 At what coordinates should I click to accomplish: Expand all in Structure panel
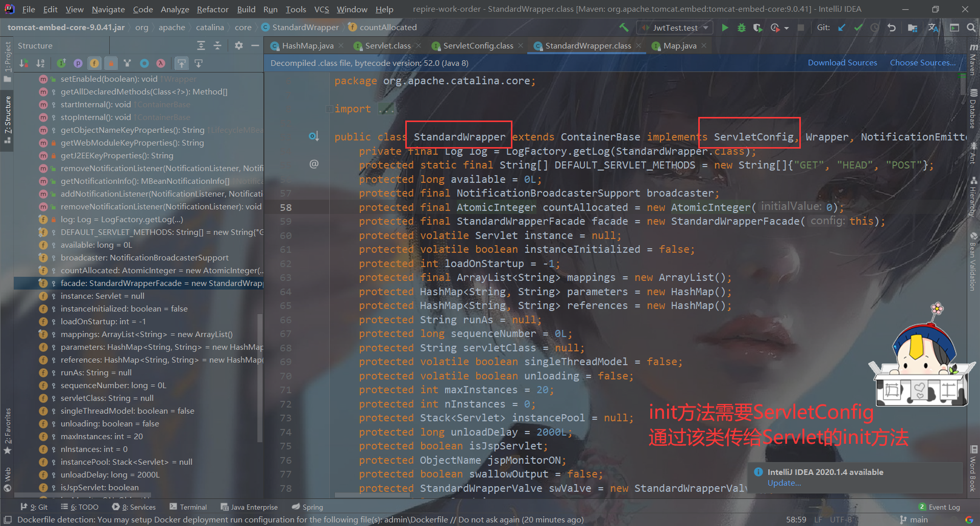tap(201, 46)
